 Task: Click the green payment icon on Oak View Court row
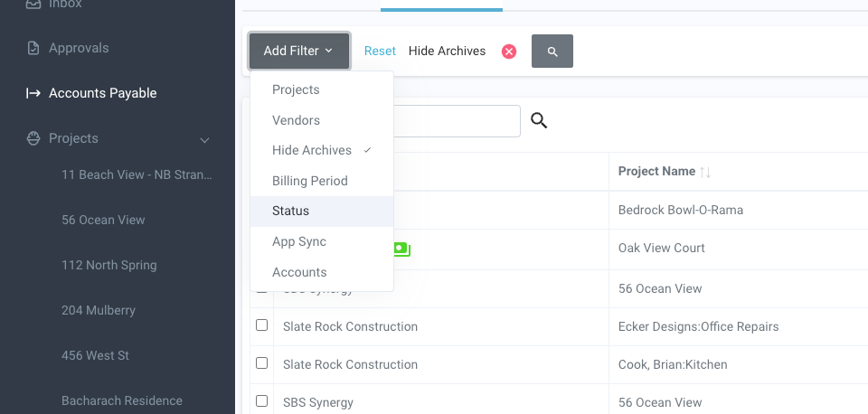pos(402,249)
